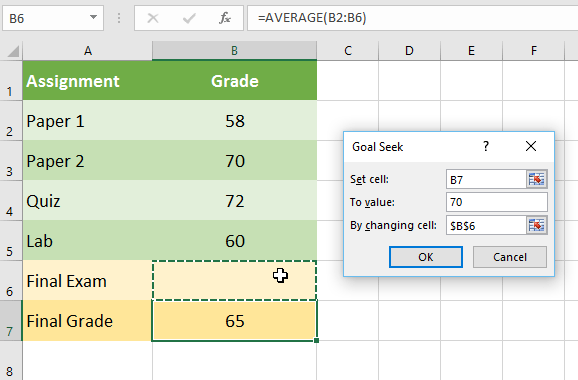Click the Final Grade label cell
This screenshot has width=578, height=380.
pos(87,321)
